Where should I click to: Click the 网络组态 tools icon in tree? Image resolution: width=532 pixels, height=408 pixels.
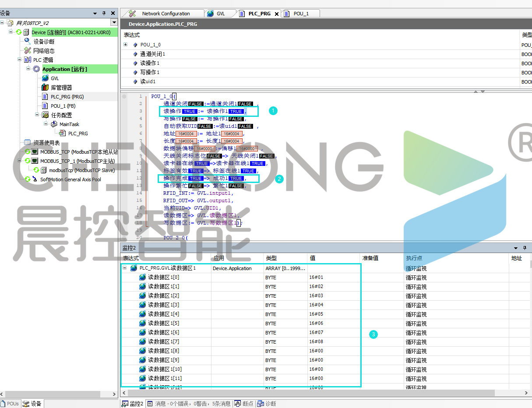[28, 51]
